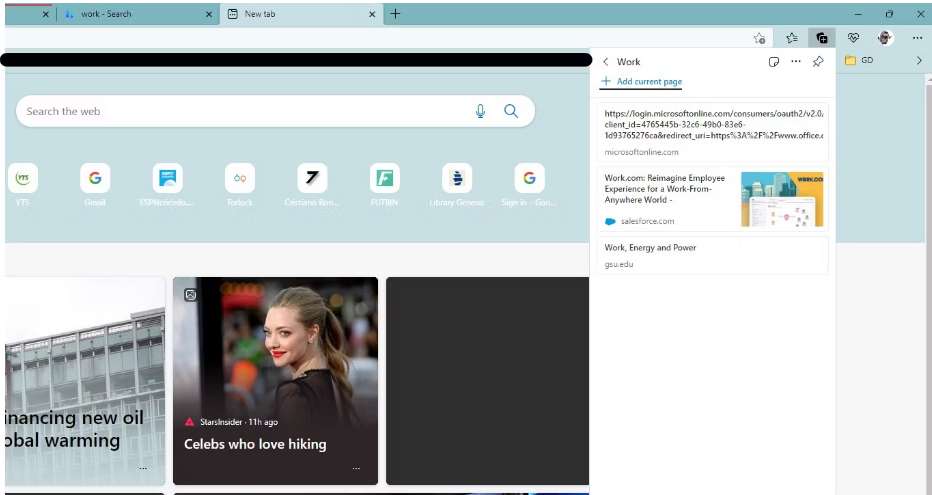Open a new tab with the plus button
Screen dimensions: 932x495
click(395, 14)
